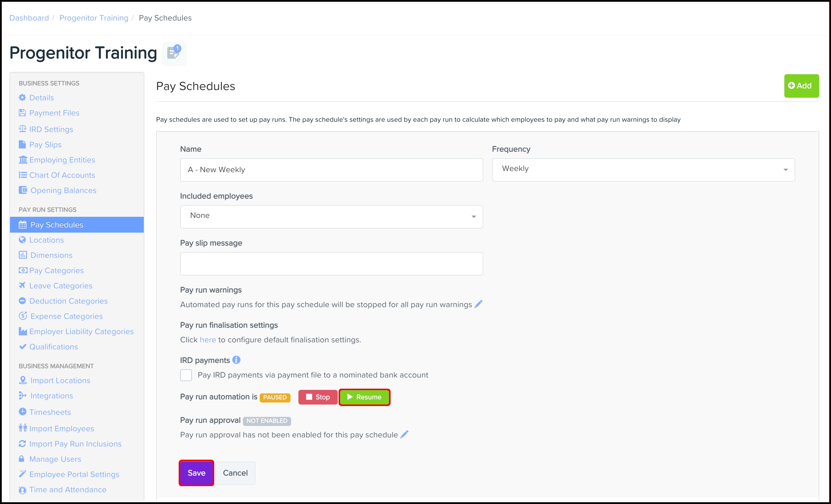The height and width of the screenshot is (504, 831).
Task: Click pencil icon to edit pay run approval
Action: tap(404, 434)
